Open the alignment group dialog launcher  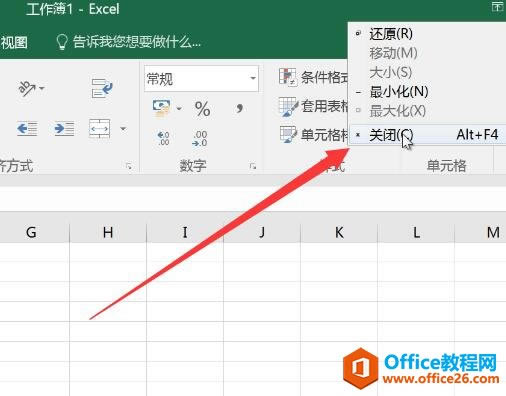[x=129, y=166]
